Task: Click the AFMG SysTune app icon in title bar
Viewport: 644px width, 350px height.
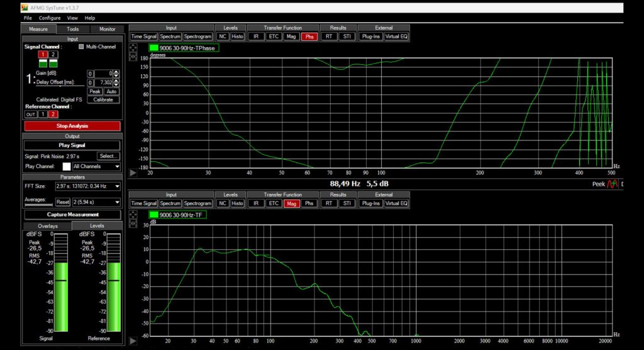Action: pos(25,8)
